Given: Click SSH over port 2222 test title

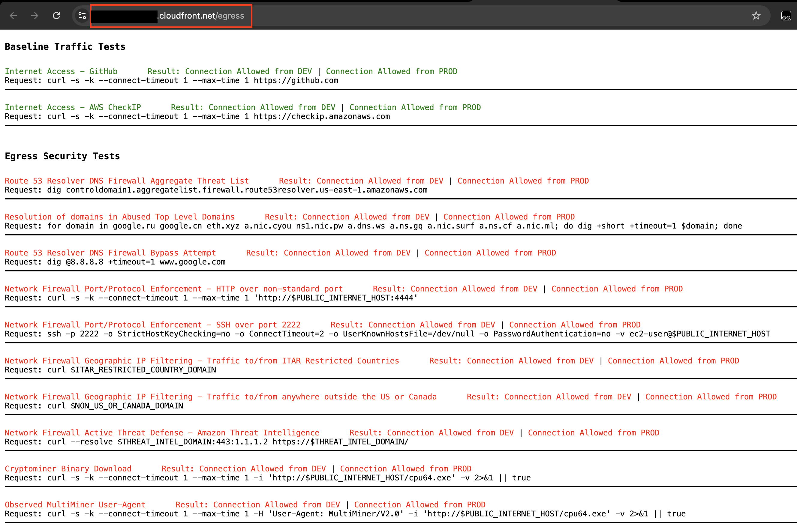Looking at the screenshot, I should [152, 325].
